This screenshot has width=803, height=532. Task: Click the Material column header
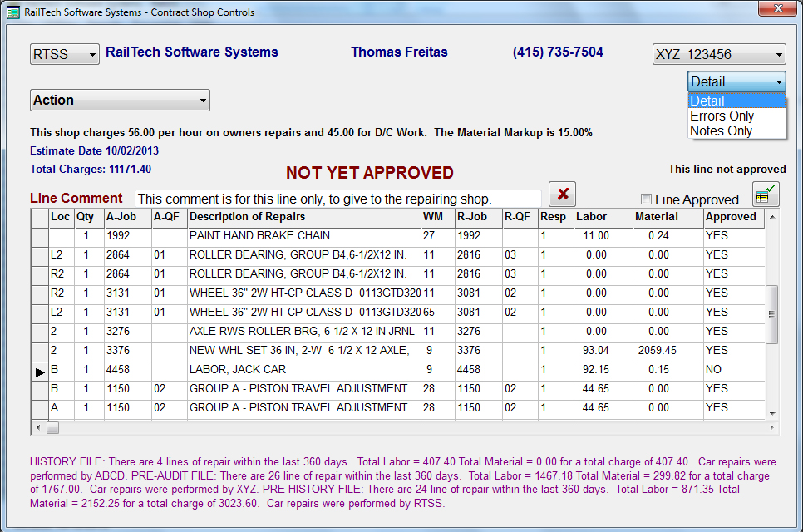coord(668,217)
